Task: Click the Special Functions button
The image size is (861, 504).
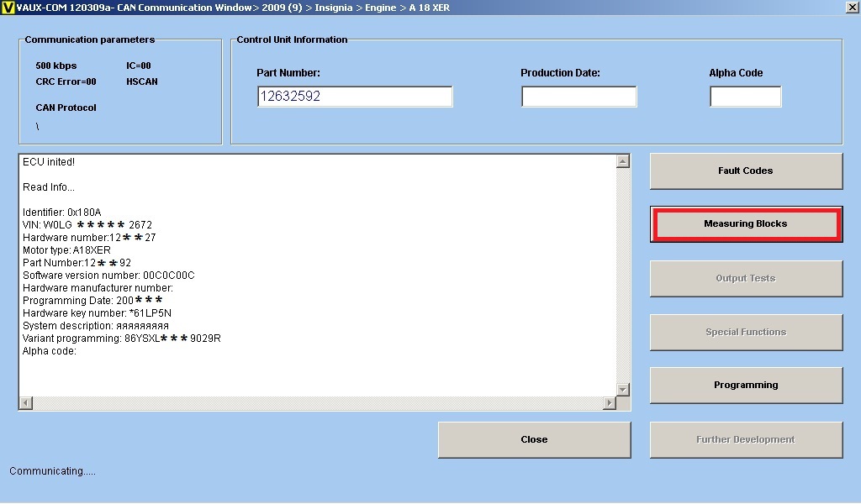Action: (746, 333)
